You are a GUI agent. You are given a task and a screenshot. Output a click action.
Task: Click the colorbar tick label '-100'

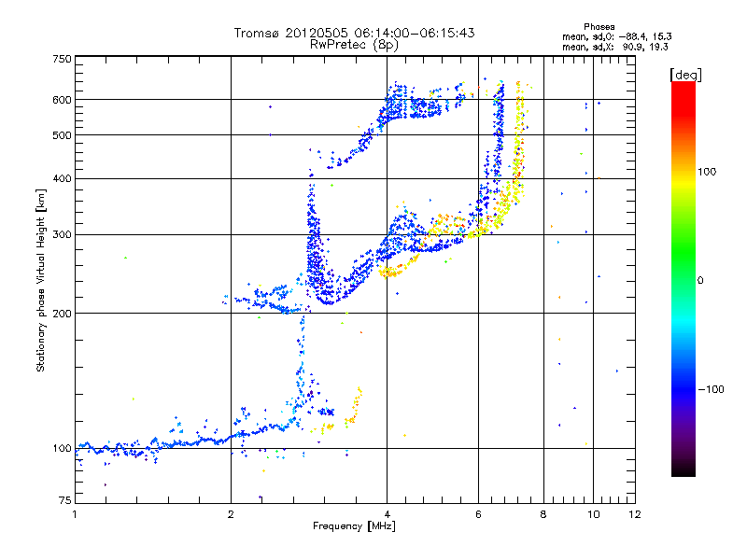pos(712,389)
